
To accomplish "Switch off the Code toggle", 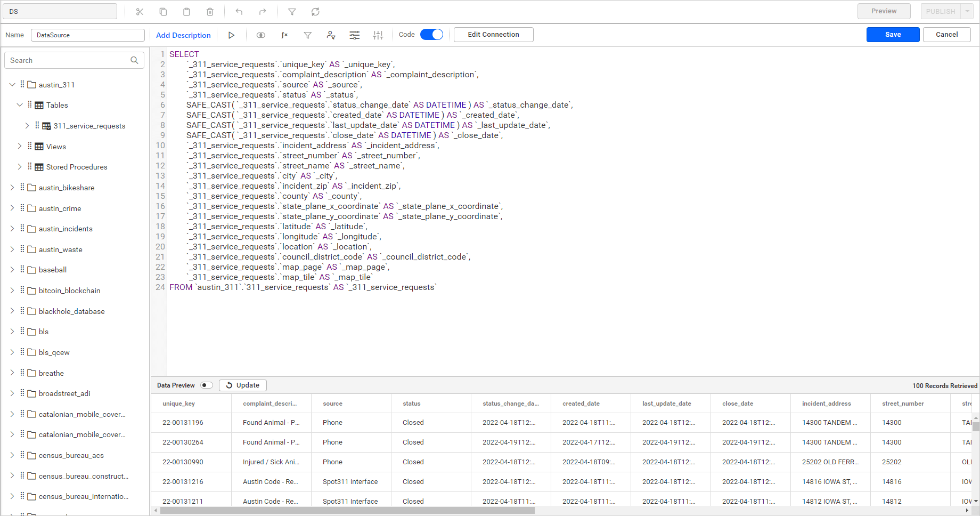I will click(432, 34).
